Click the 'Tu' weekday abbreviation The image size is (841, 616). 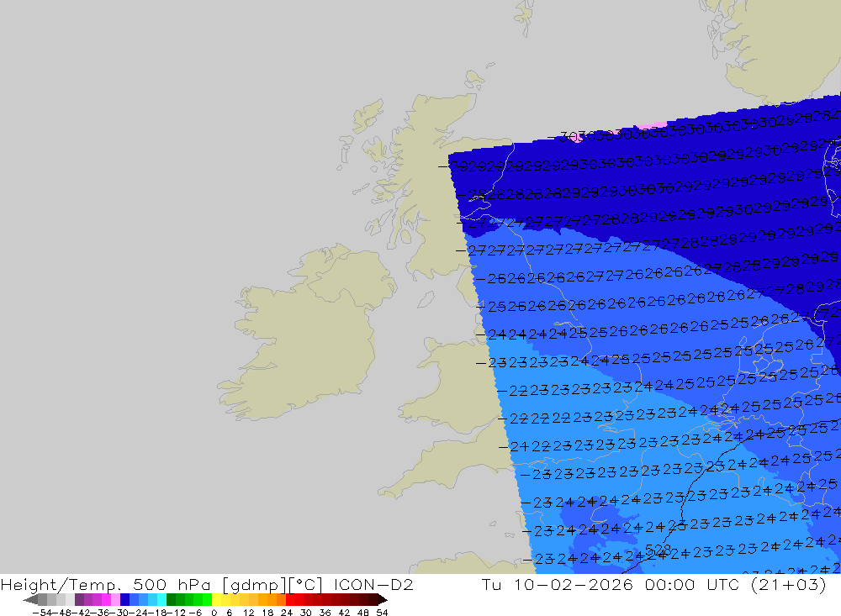click(491, 584)
